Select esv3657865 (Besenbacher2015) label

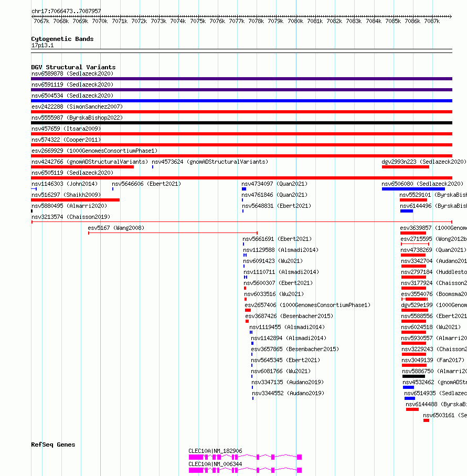tap(295, 350)
